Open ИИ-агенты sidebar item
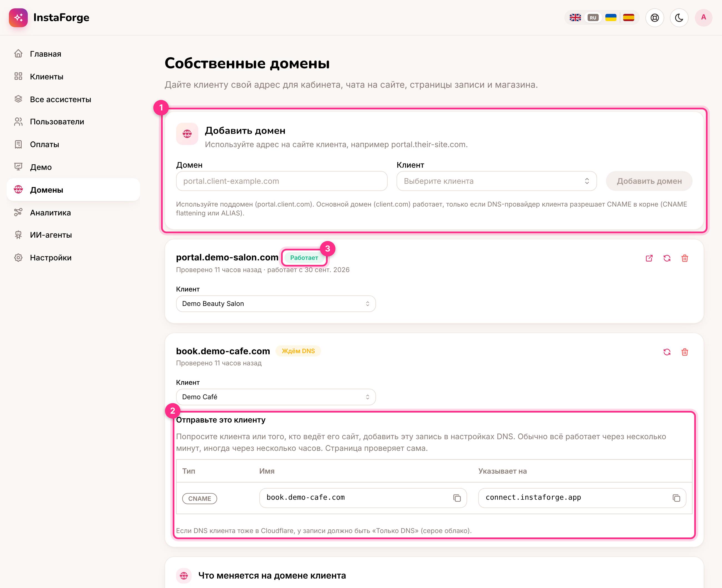Viewport: 722px width, 588px height. click(73, 235)
